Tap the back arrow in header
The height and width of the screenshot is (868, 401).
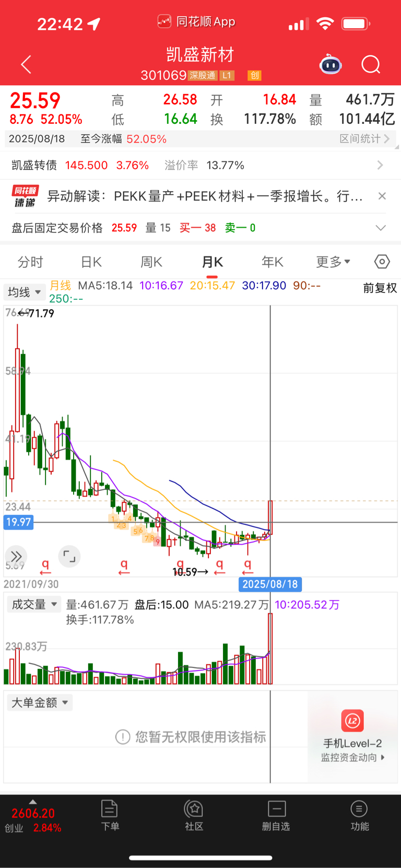pos(26,65)
